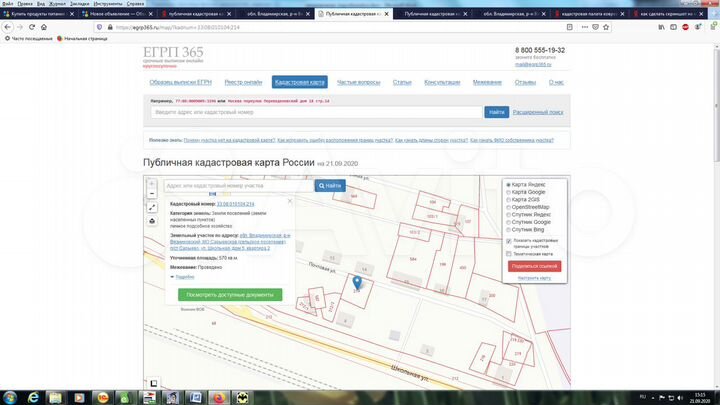
Task: Click the tracking protection shield icon in the address bar
Action: (x=100, y=27)
